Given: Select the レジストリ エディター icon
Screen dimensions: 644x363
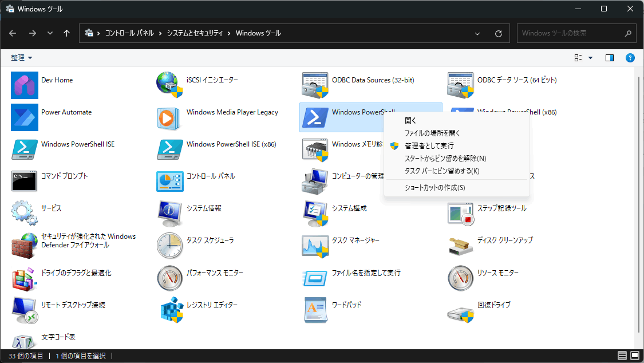Looking at the screenshot, I should click(x=171, y=310).
